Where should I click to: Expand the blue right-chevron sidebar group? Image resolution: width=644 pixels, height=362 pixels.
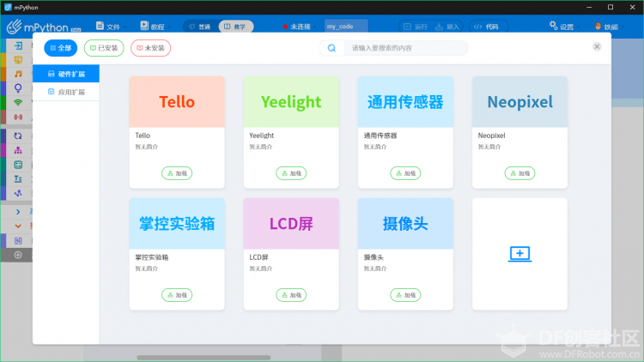[x=18, y=212]
